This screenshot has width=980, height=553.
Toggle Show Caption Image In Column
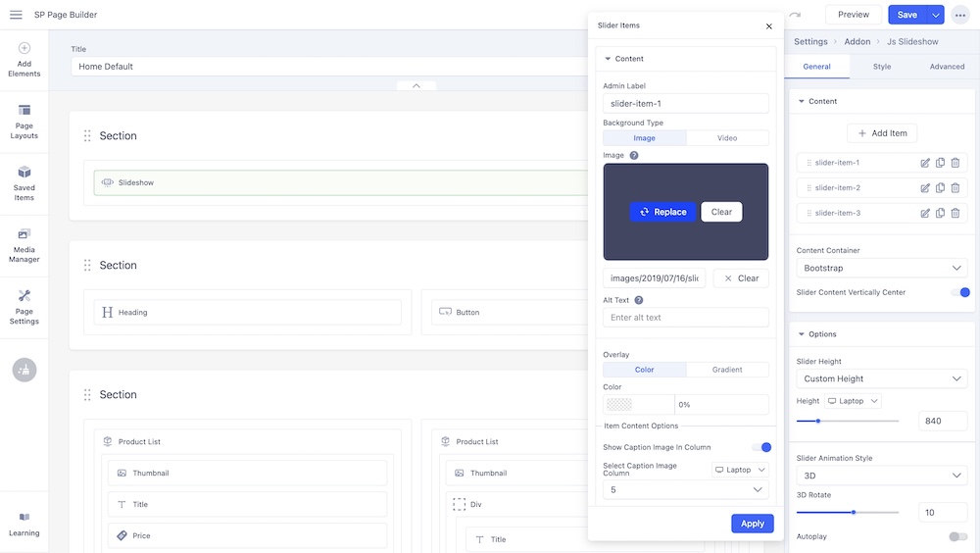tap(761, 447)
